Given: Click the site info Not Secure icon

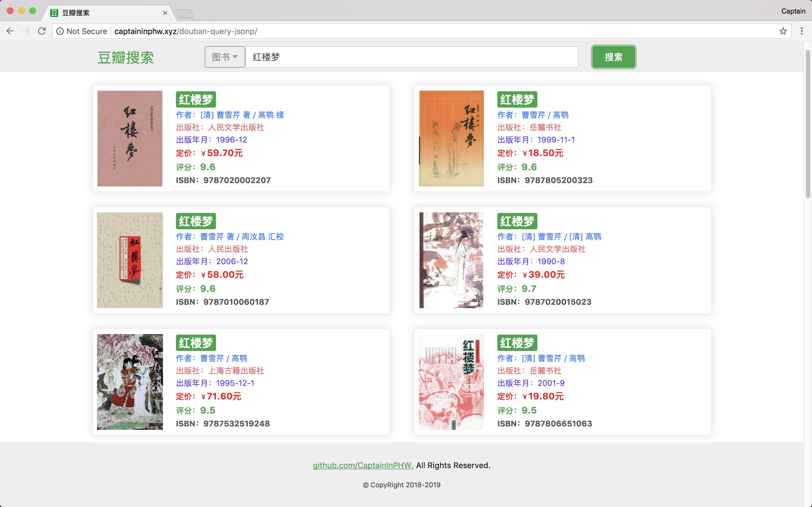Looking at the screenshot, I should [x=60, y=31].
